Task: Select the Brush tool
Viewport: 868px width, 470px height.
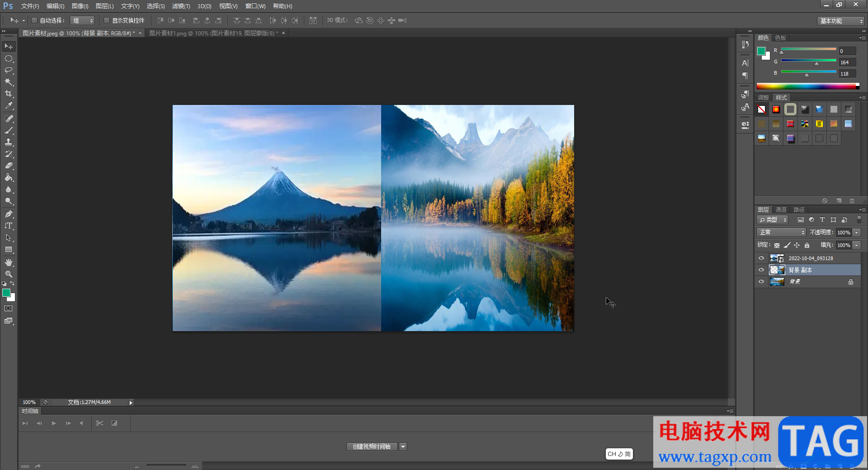Action: (x=9, y=130)
